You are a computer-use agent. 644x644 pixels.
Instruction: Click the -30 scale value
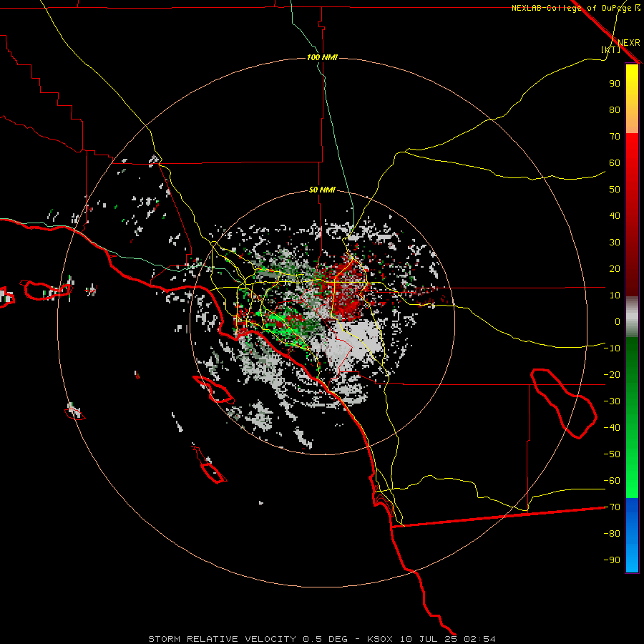[612, 401]
